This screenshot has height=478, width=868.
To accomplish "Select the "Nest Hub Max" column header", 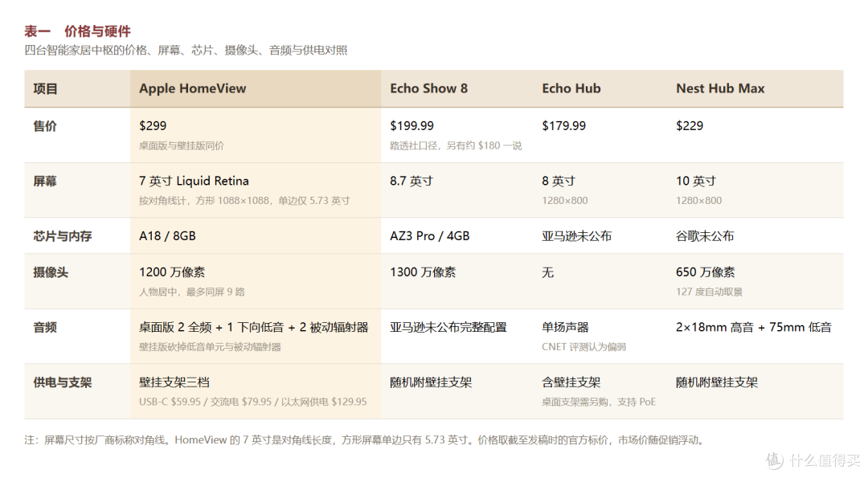I will [720, 88].
